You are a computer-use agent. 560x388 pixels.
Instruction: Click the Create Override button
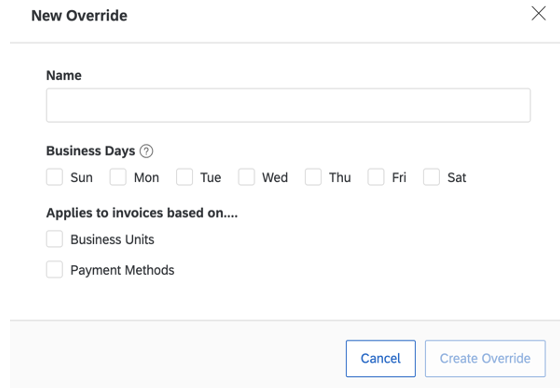click(x=485, y=358)
